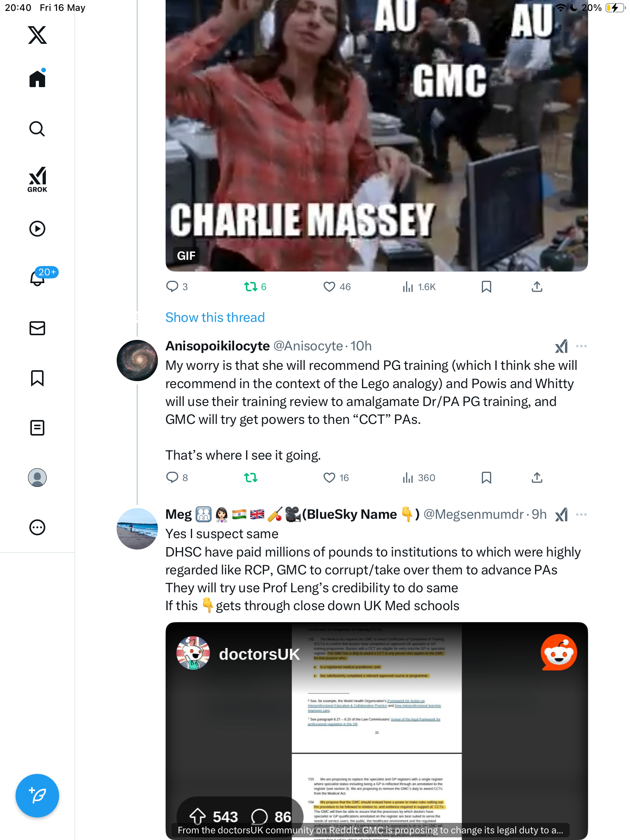The height and width of the screenshot is (840, 630).
Task: Open the Grok sidebar icon
Action: click(x=37, y=179)
